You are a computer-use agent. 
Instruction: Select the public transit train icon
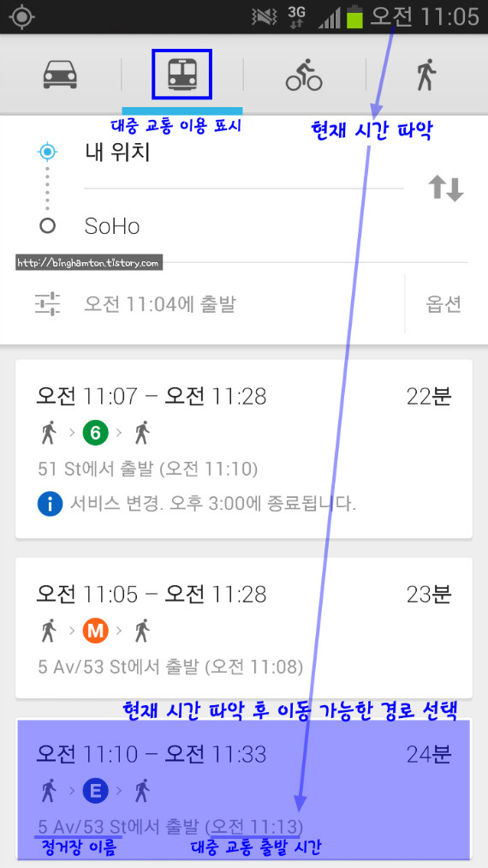(182, 75)
